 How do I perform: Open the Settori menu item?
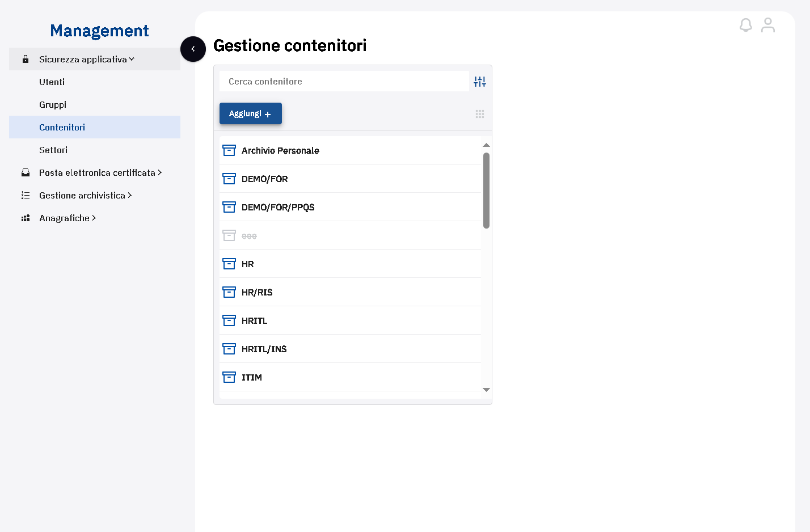pyautogui.click(x=95, y=150)
